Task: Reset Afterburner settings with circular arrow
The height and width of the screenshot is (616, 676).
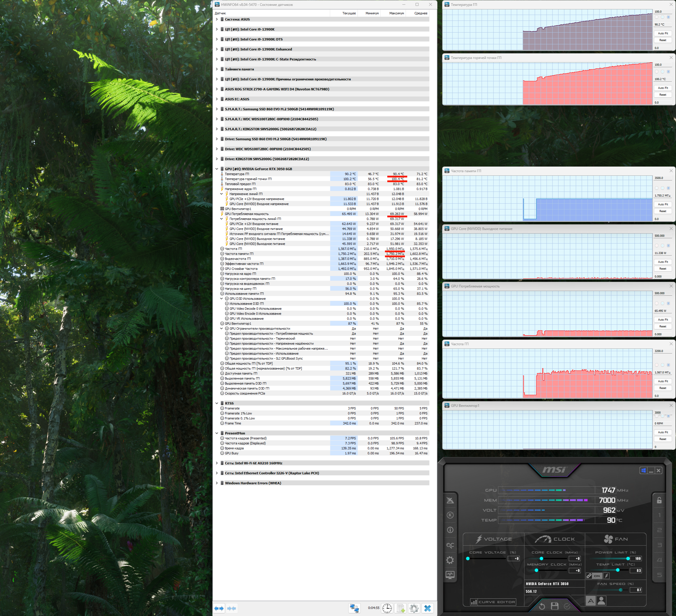Action: pyautogui.click(x=542, y=606)
